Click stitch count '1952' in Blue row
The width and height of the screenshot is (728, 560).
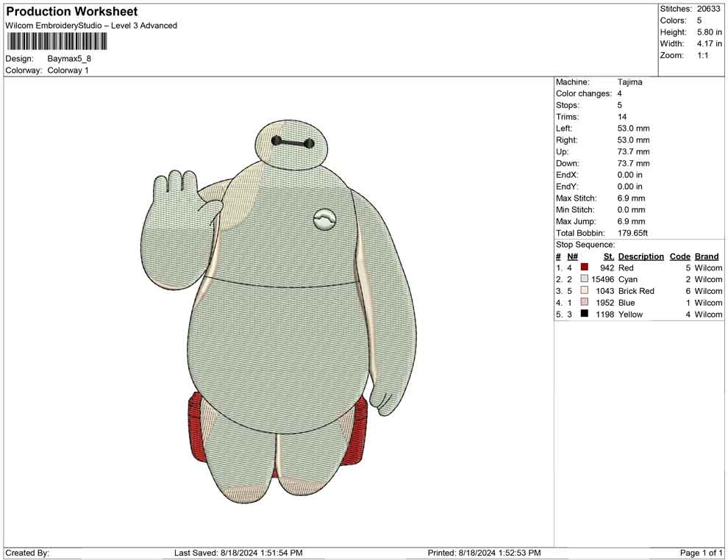click(605, 302)
